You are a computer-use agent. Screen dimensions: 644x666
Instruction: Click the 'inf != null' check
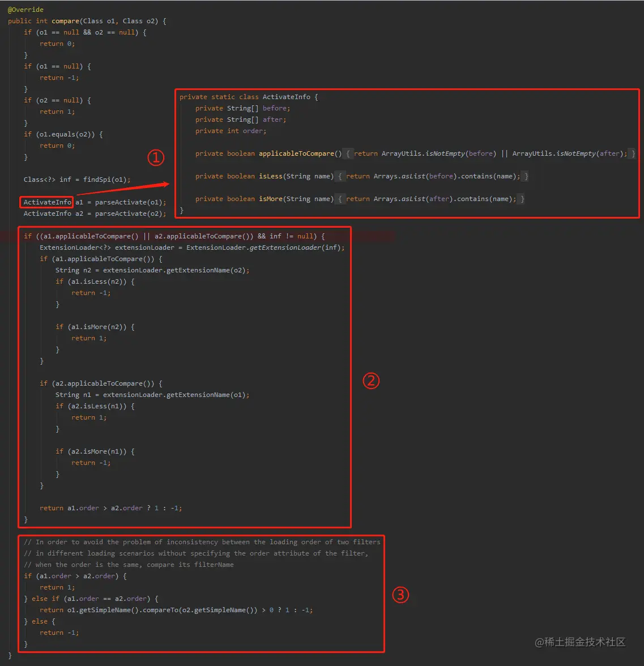click(x=292, y=236)
